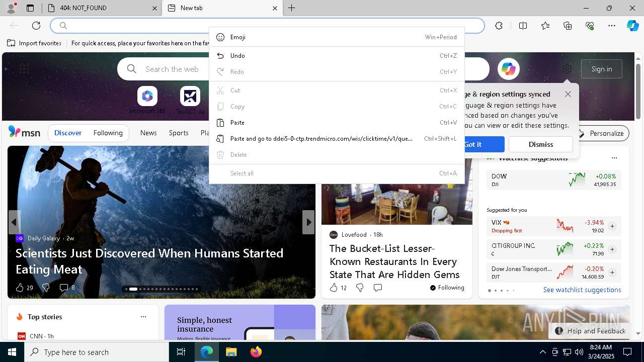This screenshot has width=644, height=362.
Task: Open Scientists Eating Meat headline
Action: click(149, 261)
